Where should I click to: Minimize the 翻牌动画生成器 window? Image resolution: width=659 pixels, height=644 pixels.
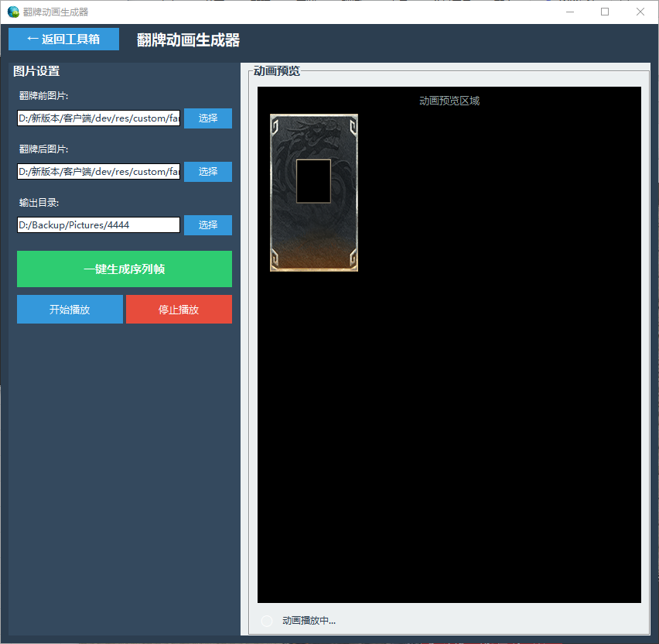(x=569, y=12)
